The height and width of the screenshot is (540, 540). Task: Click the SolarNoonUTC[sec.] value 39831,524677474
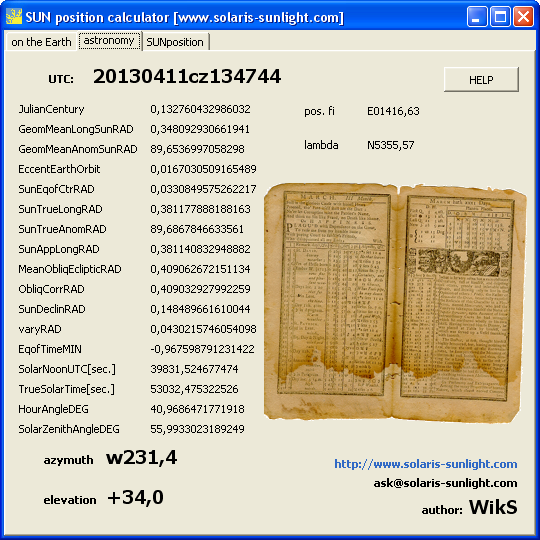[x=194, y=369]
